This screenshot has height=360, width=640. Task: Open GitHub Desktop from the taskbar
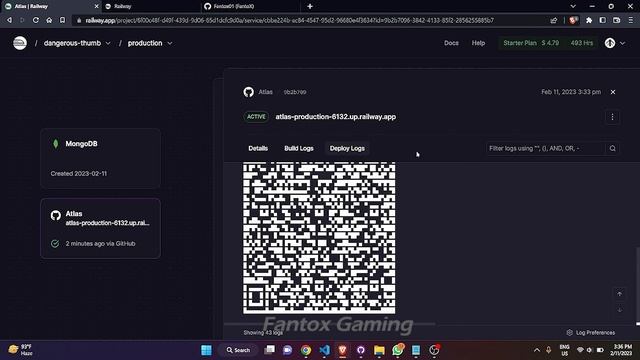point(360,350)
